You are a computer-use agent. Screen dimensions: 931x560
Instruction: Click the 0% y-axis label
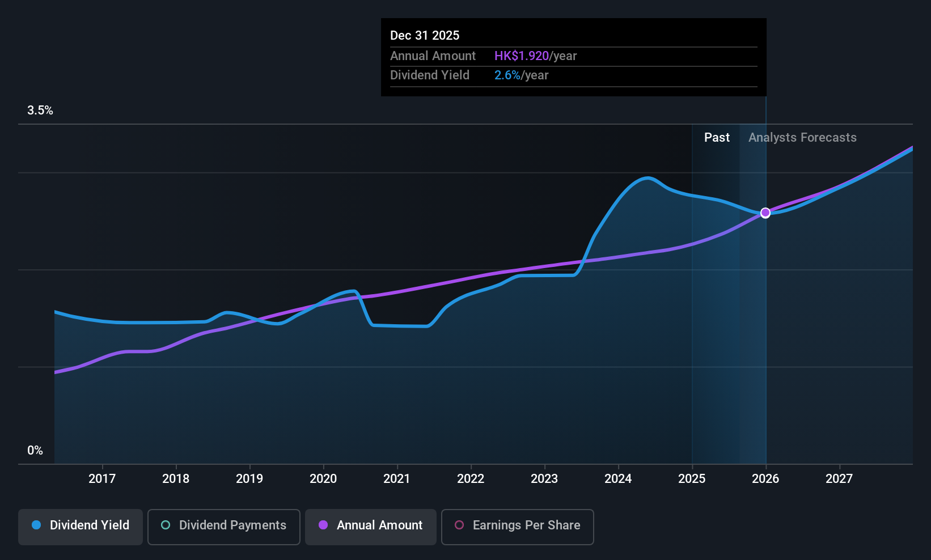[x=35, y=451]
